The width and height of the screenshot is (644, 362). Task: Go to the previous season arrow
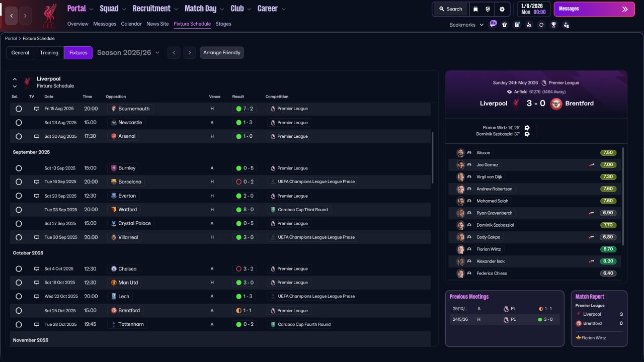(174, 53)
